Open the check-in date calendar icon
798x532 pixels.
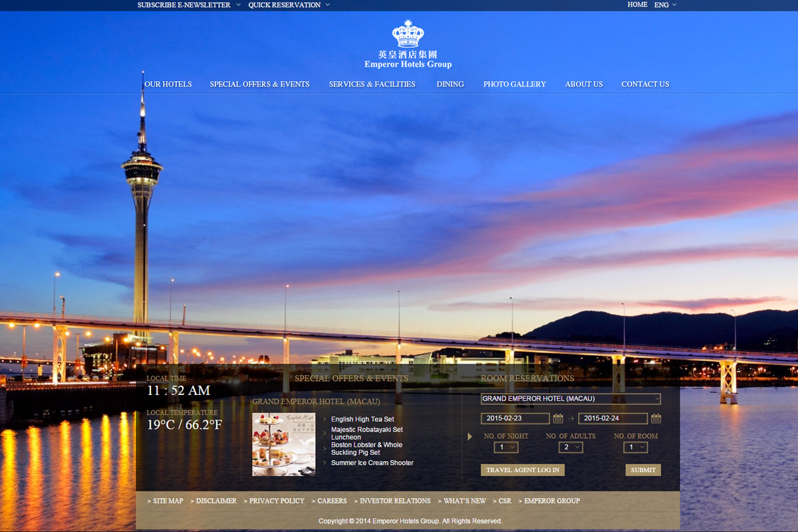(x=558, y=418)
